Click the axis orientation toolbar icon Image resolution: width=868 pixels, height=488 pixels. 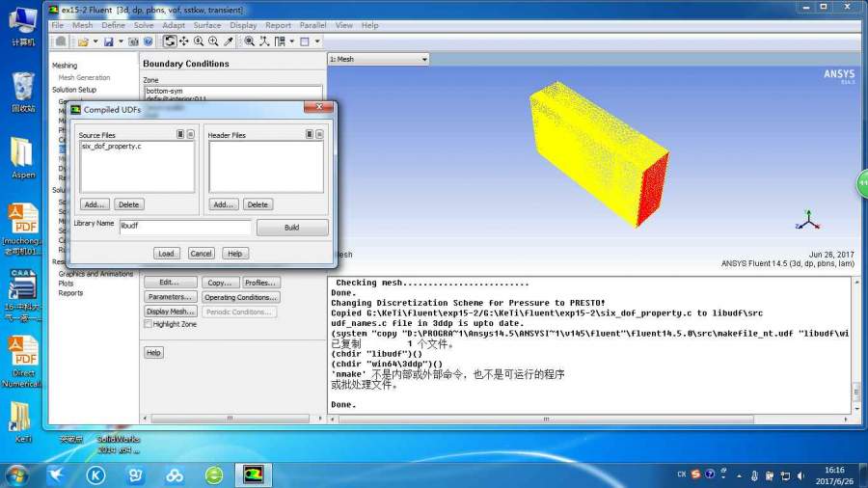click(264, 41)
